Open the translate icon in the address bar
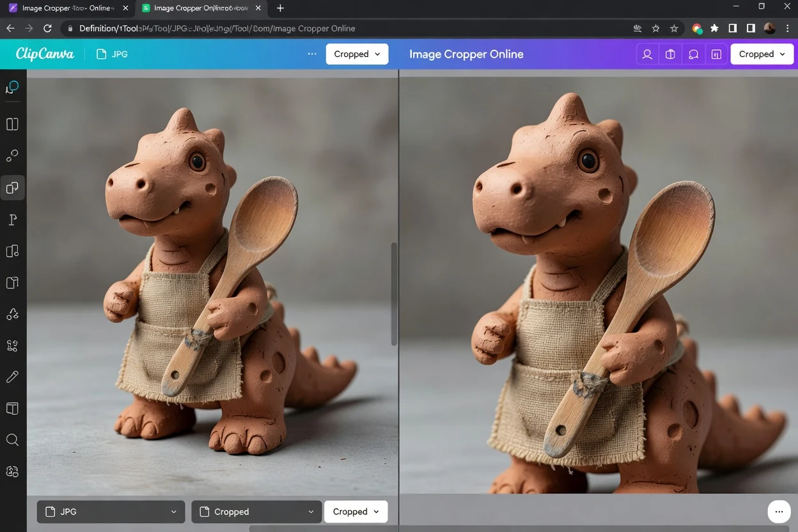798x532 pixels. 638,28
